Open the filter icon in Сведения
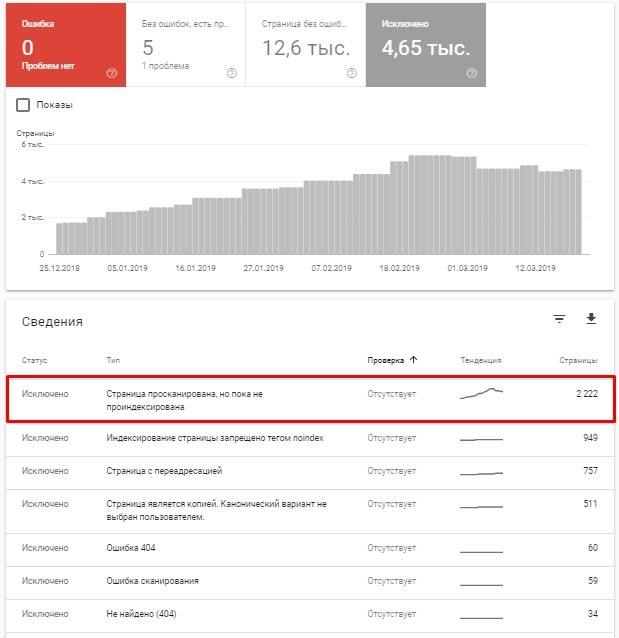Screen dimensions: 619x638 point(559,319)
